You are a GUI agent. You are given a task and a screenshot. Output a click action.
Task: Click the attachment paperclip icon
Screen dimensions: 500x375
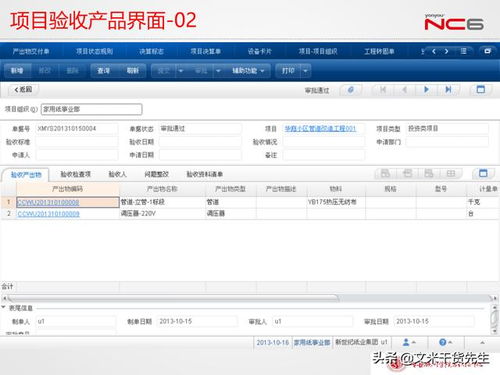point(351,90)
